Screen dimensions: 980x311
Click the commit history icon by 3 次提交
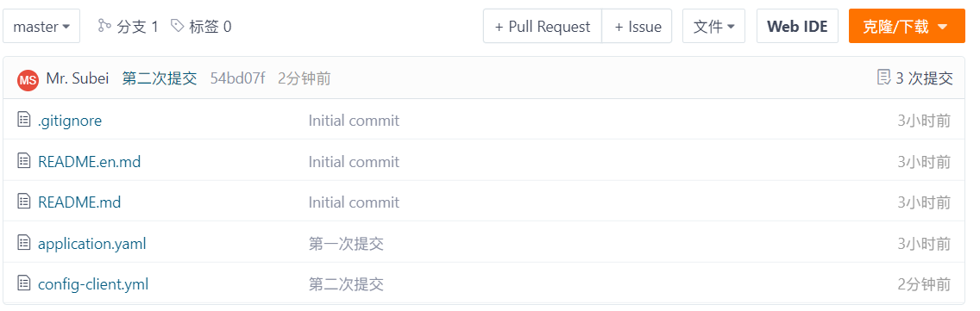click(883, 78)
